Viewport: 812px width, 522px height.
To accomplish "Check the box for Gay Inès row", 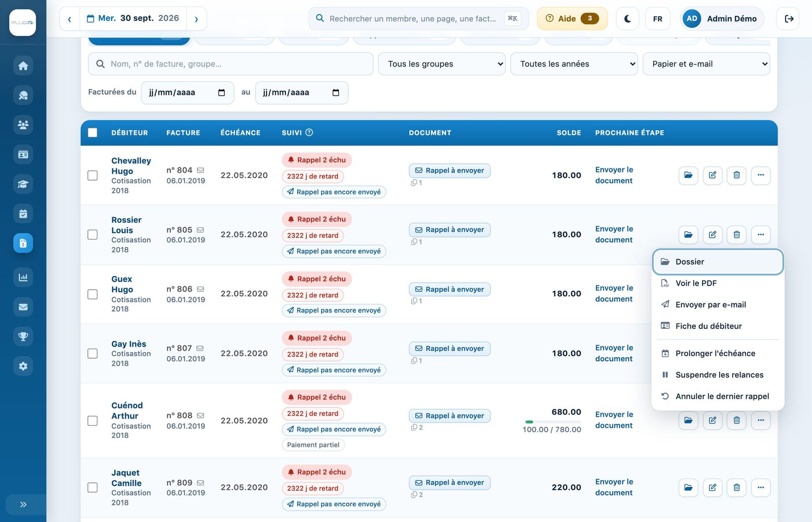I will [92, 354].
